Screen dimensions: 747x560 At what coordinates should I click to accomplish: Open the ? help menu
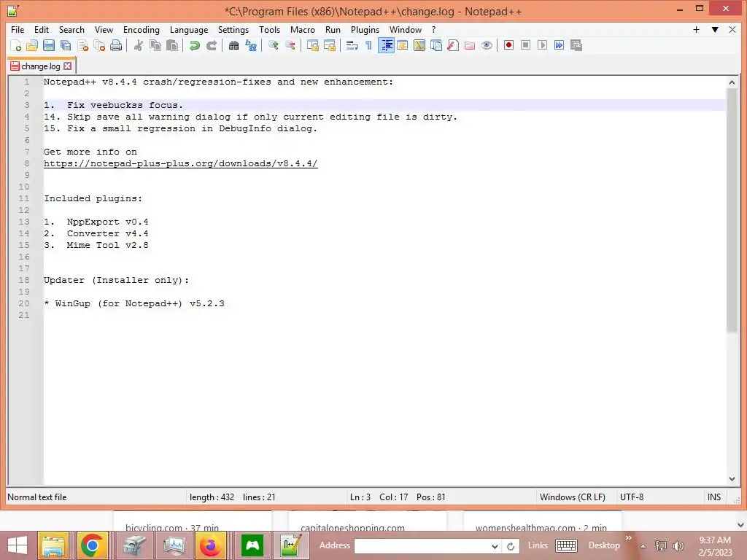coord(433,29)
